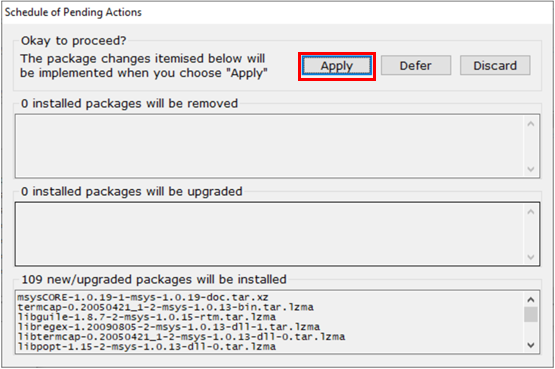The height and width of the screenshot is (369, 555).
Task: Select msysCORE-1.0.19-1 doc package entry
Action: click(x=143, y=297)
